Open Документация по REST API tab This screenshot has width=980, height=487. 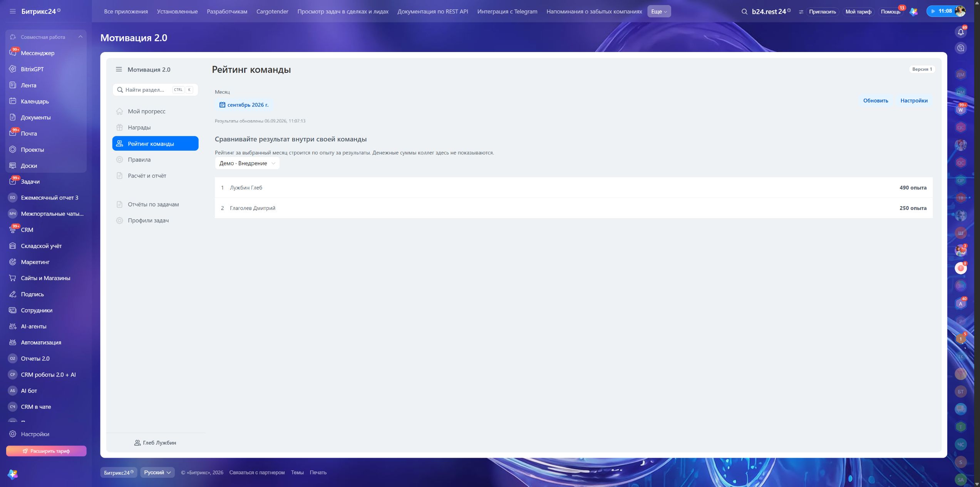(x=433, y=12)
